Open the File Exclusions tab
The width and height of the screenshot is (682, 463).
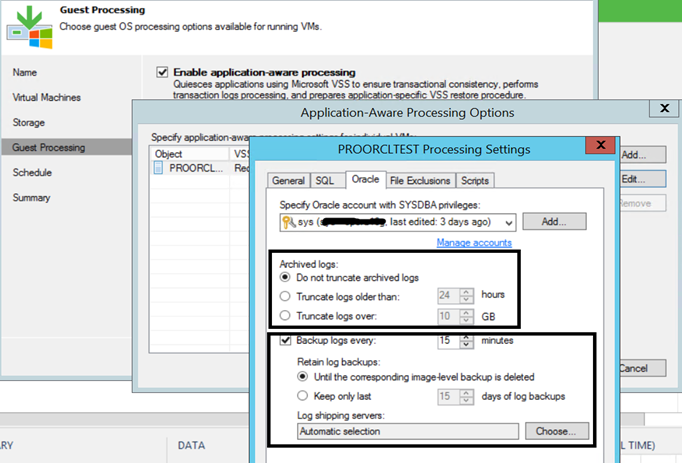point(420,181)
